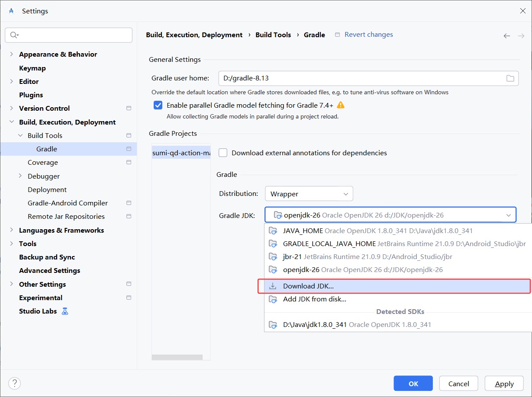Select the sumi-qd-action-ma project in list
The height and width of the screenshot is (397, 532).
181,153
